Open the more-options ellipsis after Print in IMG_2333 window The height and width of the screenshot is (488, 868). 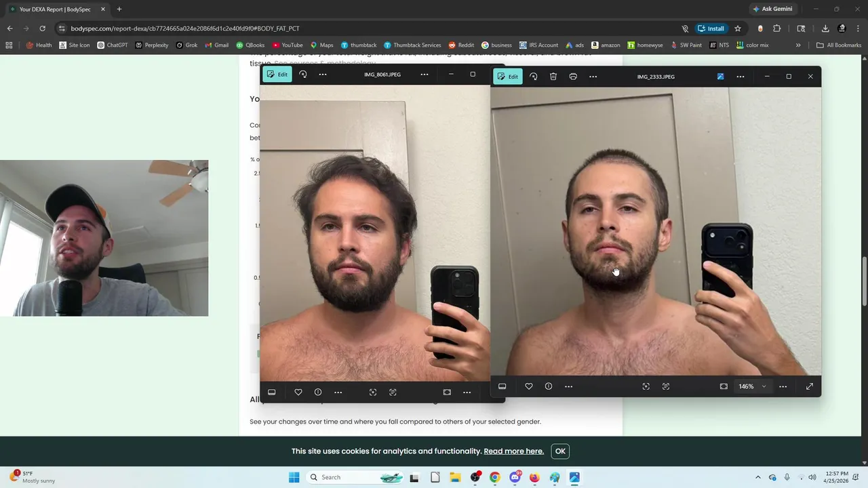pyautogui.click(x=593, y=77)
